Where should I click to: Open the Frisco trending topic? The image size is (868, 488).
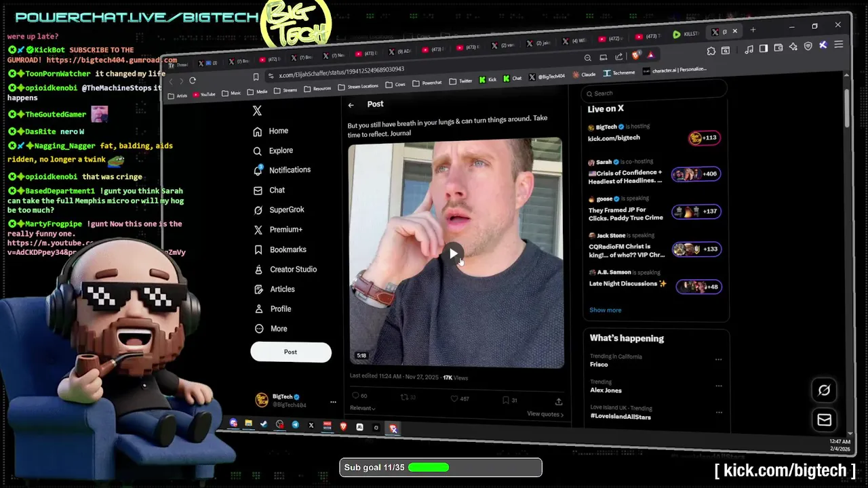pyautogui.click(x=599, y=364)
